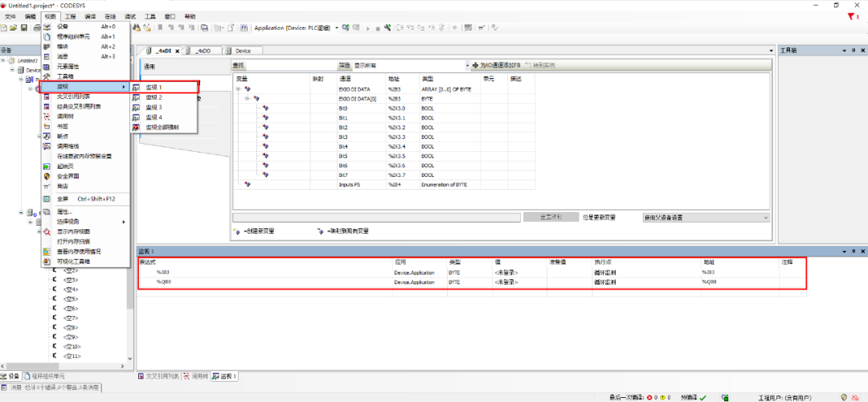Image resolution: width=868 pixels, height=402 pixels.
Task: Open the Application device selector dropdown arrow
Action: (x=335, y=28)
